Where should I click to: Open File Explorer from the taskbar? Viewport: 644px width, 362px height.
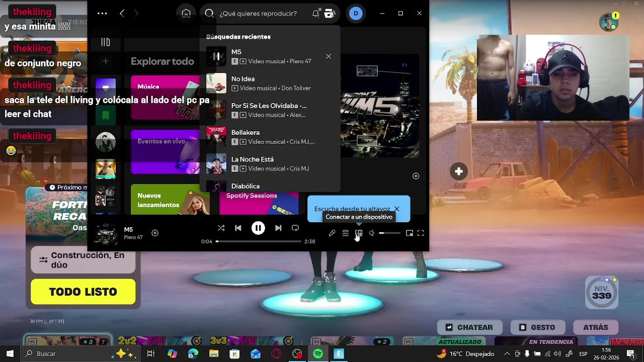point(214,354)
